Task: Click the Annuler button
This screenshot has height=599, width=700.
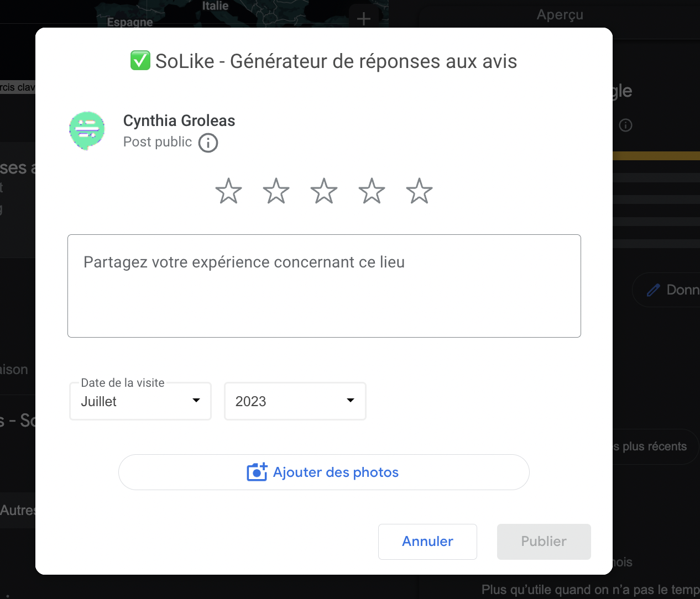Action: click(x=427, y=542)
